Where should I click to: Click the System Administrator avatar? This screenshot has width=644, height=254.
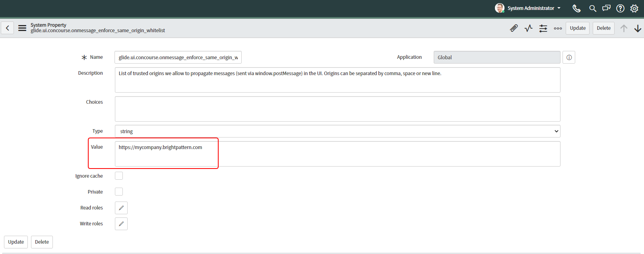[500, 8]
